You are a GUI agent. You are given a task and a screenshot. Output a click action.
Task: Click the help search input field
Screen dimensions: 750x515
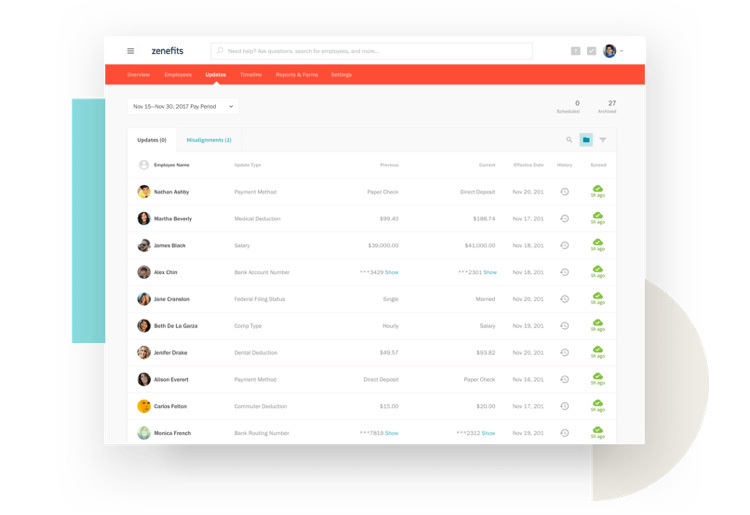click(371, 51)
